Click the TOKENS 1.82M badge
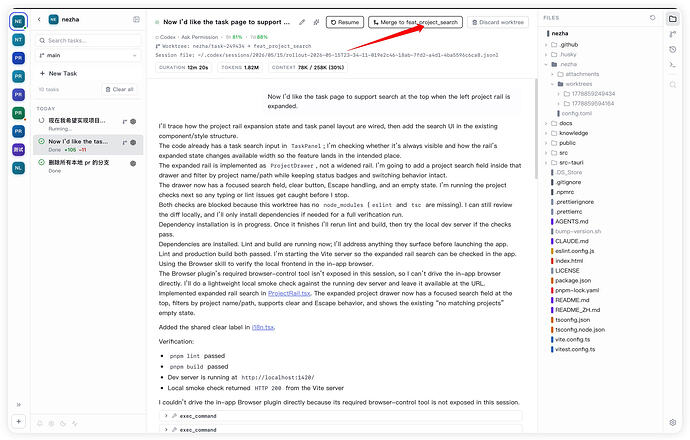The image size is (690, 440). point(240,67)
